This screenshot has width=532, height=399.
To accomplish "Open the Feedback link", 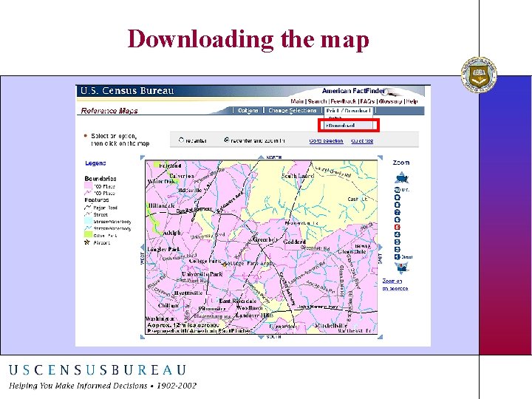I will tap(344, 101).
